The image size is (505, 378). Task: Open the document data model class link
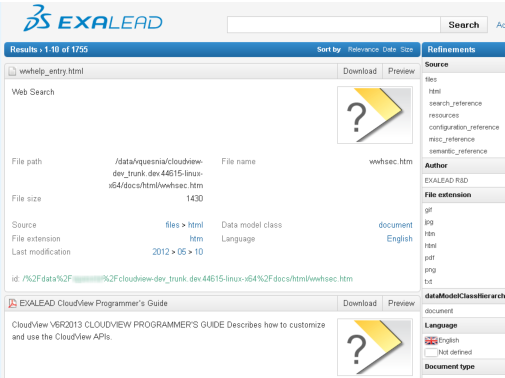coord(395,225)
